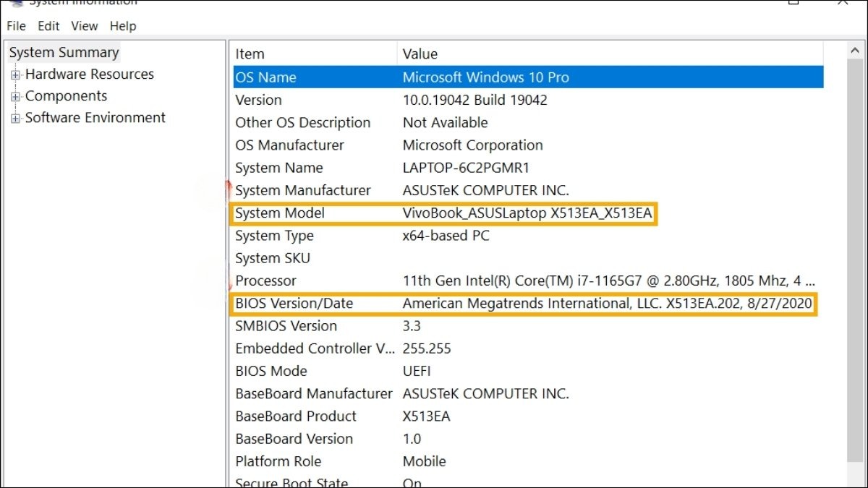
Task: Click the LAPTOP-6C2PGMR1 value
Action: (466, 168)
